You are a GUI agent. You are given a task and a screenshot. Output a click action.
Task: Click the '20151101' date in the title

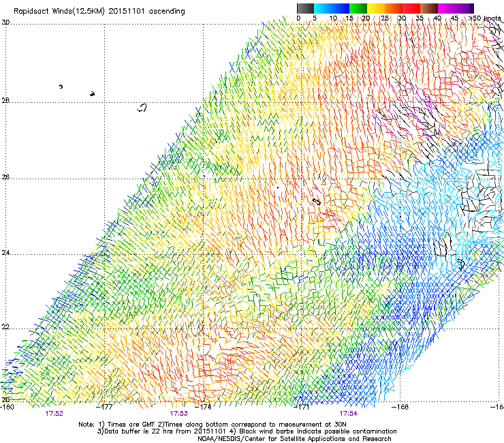click(x=127, y=11)
